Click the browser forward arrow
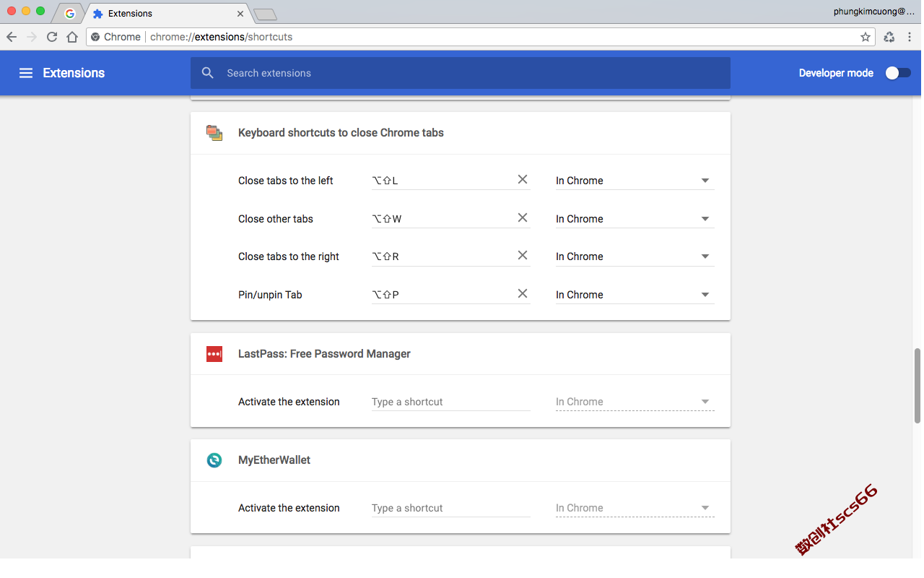Viewport: 924px width, 578px height. (32, 37)
